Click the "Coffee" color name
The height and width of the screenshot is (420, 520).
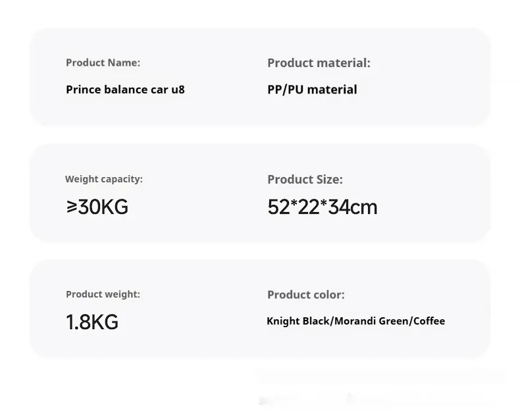tap(429, 321)
